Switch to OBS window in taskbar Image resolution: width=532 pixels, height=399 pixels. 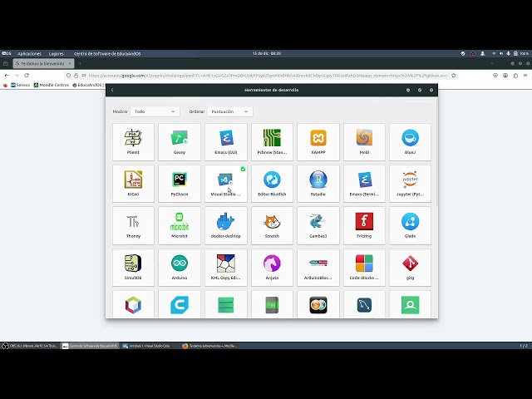tap(30, 346)
